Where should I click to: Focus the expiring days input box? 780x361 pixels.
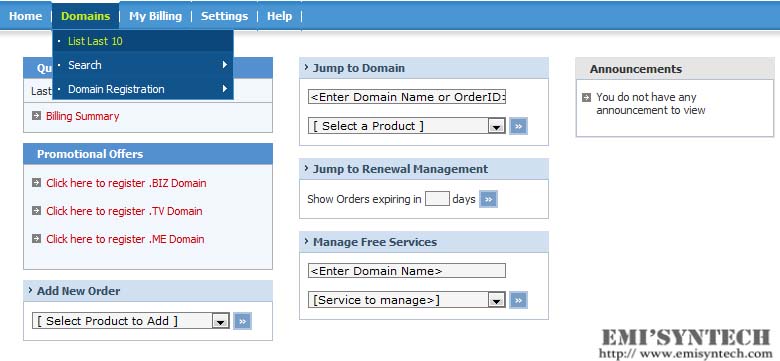(x=437, y=199)
